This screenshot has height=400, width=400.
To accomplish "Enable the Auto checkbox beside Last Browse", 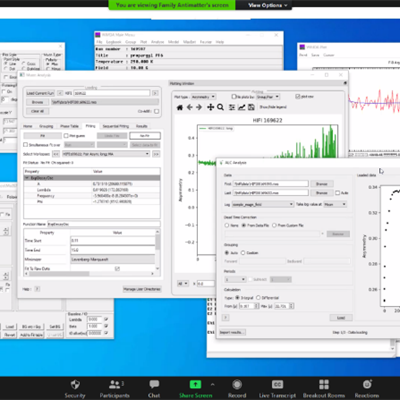I will coord(338,193).
